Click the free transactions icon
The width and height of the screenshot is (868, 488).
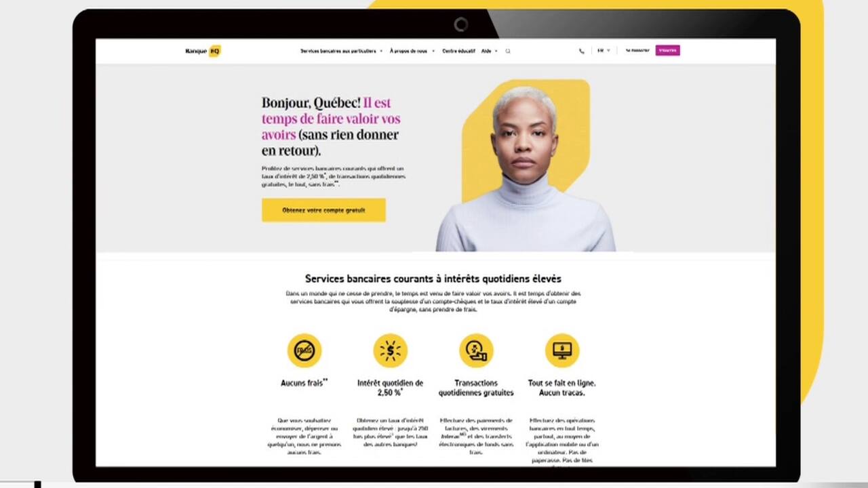coord(476,350)
